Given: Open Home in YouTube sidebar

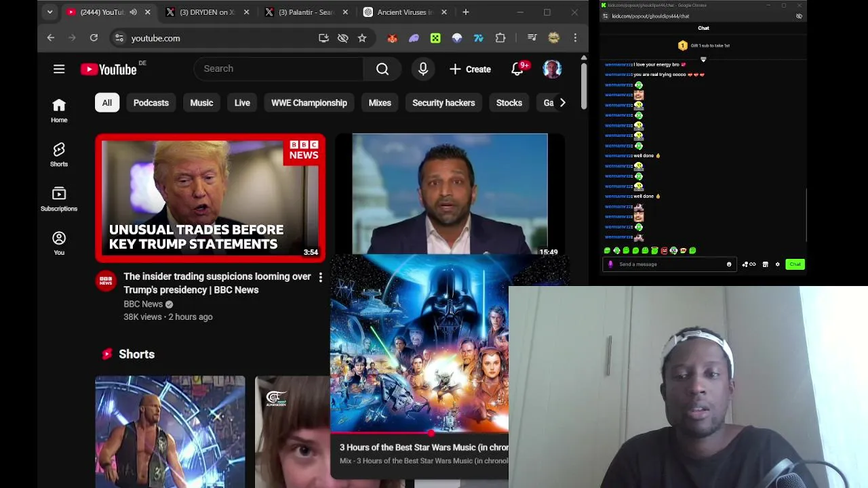Looking at the screenshot, I should click(x=59, y=110).
